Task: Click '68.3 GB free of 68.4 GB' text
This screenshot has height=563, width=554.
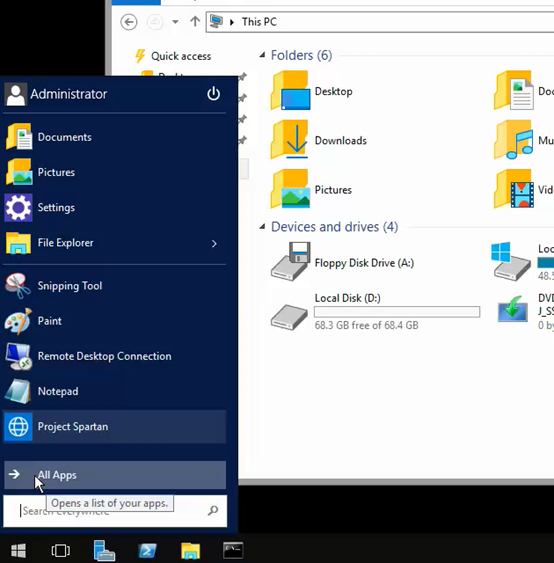Action: point(366,325)
